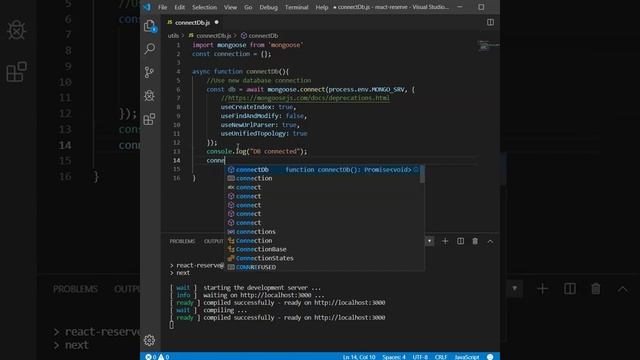Click the connectDb.js breadcrumb item
Image resolution: width=640 pixels, height=360 pixels.
[x=213, y=36]
